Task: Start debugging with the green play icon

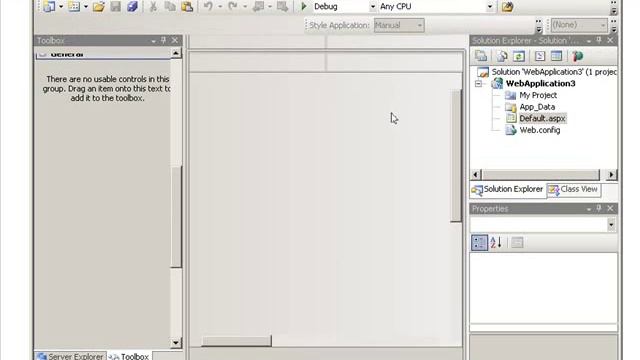Action: pos(304,7)
